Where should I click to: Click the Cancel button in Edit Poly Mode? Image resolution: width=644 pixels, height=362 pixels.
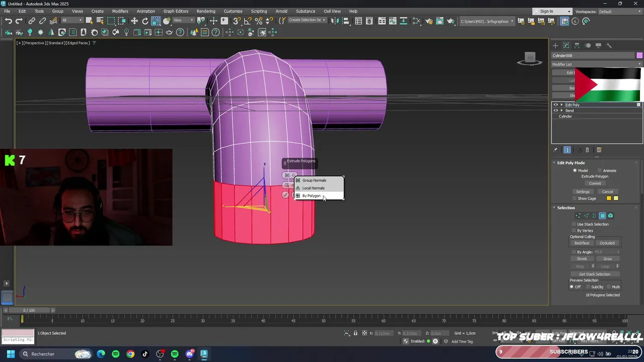(607, 192)
